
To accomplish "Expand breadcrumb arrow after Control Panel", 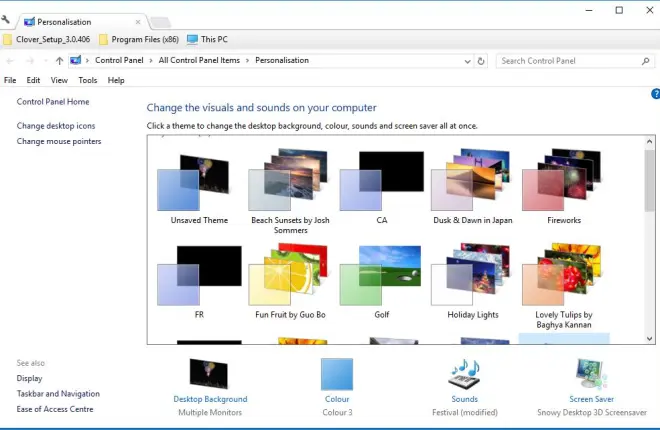I will (x=151, y=61).
